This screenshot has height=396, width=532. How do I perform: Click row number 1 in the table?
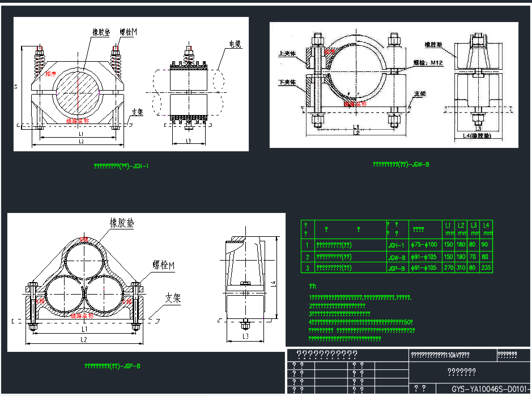[308, 245]
